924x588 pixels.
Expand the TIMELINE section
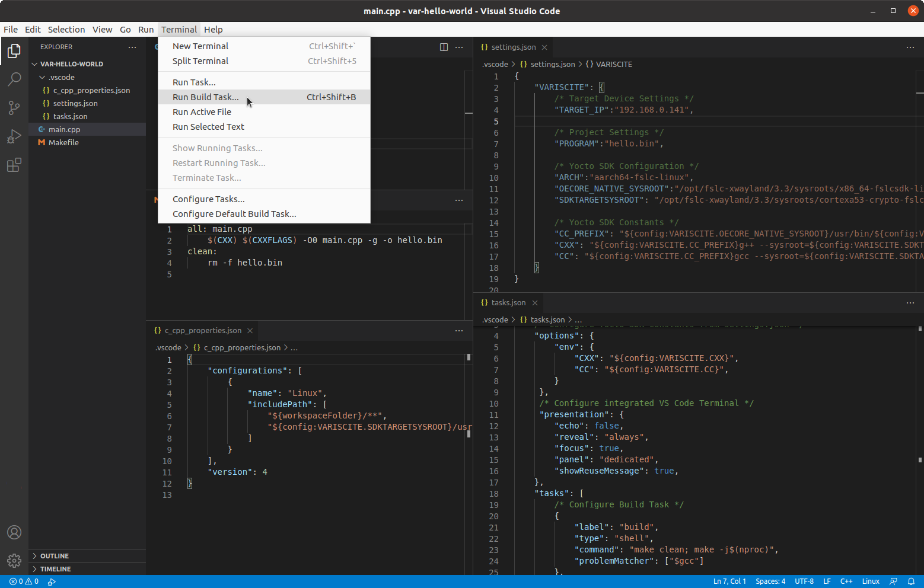(x=87, y=569)
